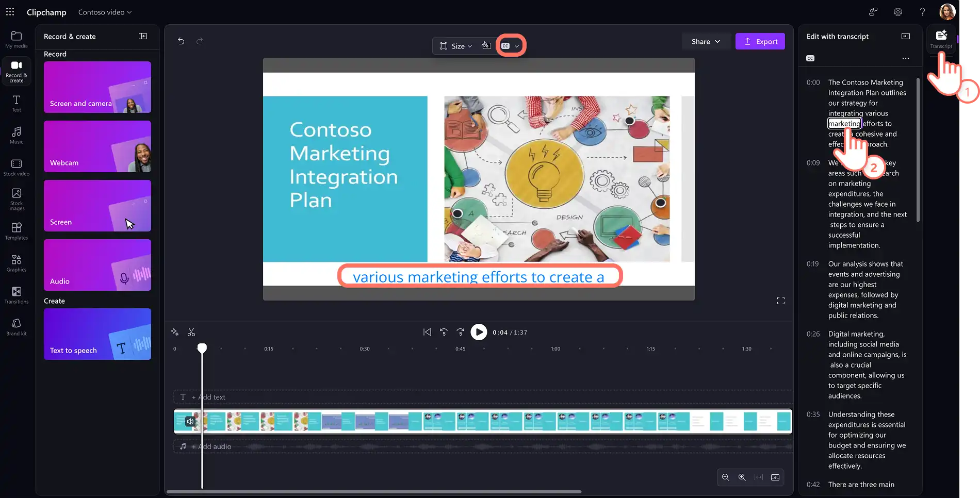The width and height of the screenshot is (980, 498).
Task: Open Graphics sidebar icon
Action: pos(17,263)
